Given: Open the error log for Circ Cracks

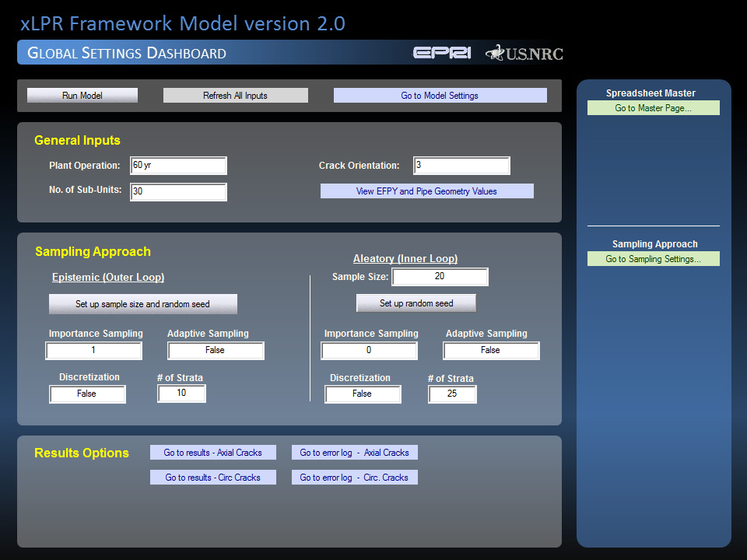Looking at the screenshot, I should pyautogui.click(x=355, y=477).
